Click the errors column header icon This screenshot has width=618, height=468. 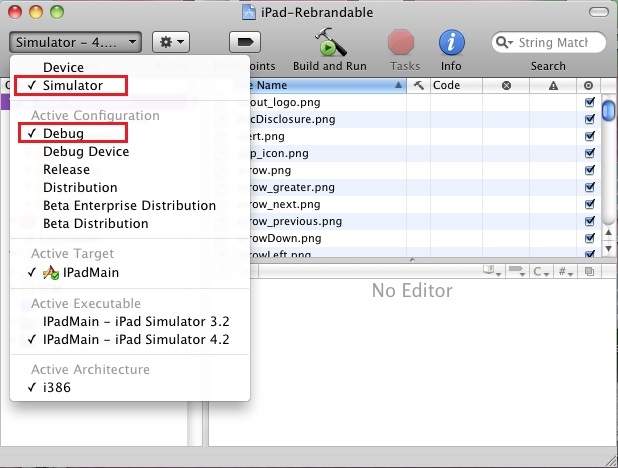click(506, 86)
